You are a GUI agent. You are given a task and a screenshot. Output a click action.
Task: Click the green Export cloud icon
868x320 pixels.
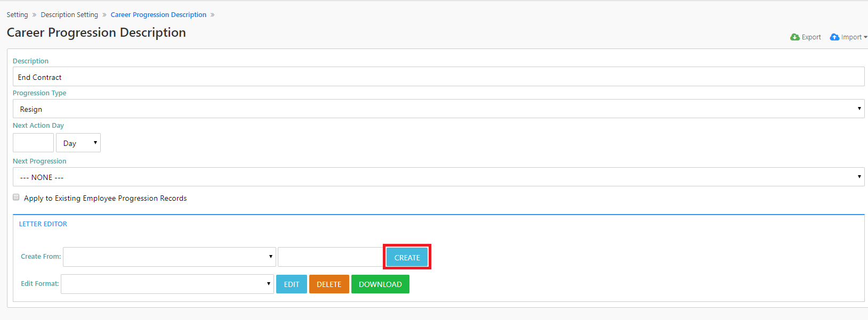(794, 37)
